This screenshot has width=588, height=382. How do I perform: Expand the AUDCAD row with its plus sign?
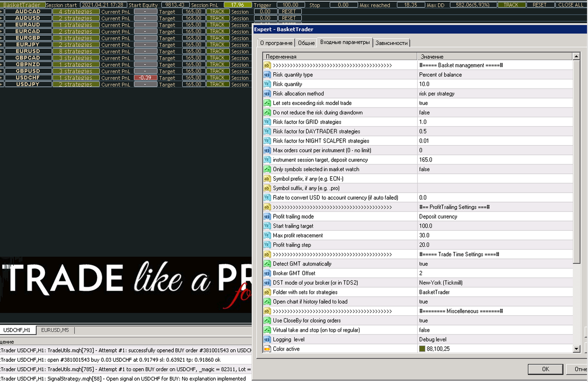point(2,12)
